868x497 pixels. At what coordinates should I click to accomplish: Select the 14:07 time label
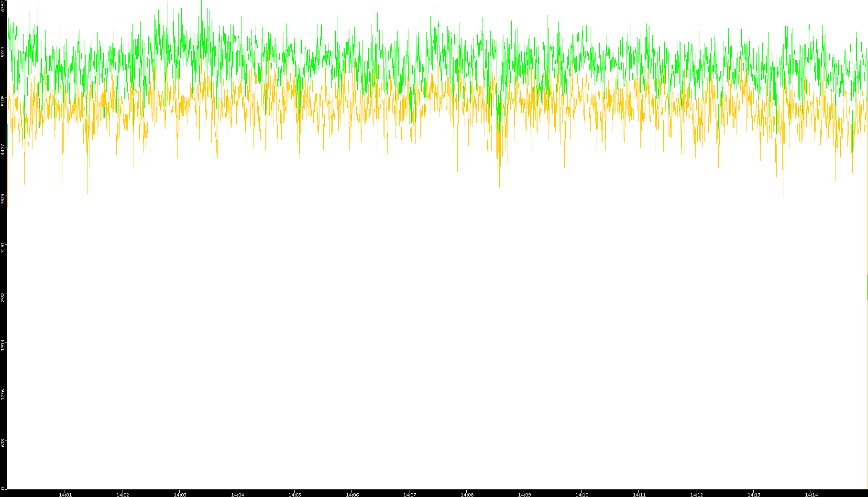click(x=409, y=495)
